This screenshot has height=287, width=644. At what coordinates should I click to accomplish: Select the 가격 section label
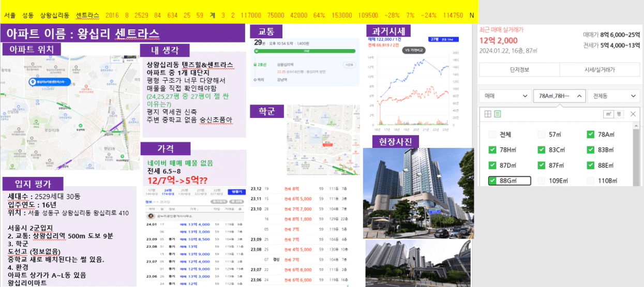(165, 148)
